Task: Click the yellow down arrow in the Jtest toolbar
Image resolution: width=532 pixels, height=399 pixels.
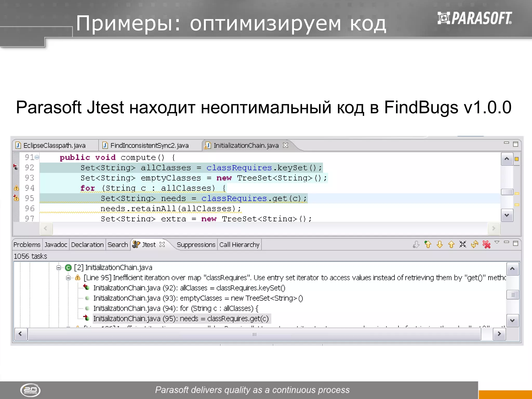Action: 440,244
